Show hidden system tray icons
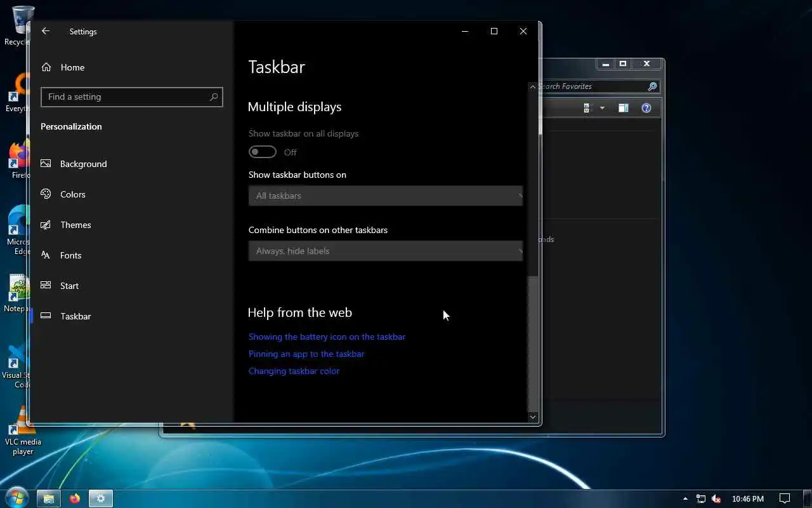 coord(684,498)
